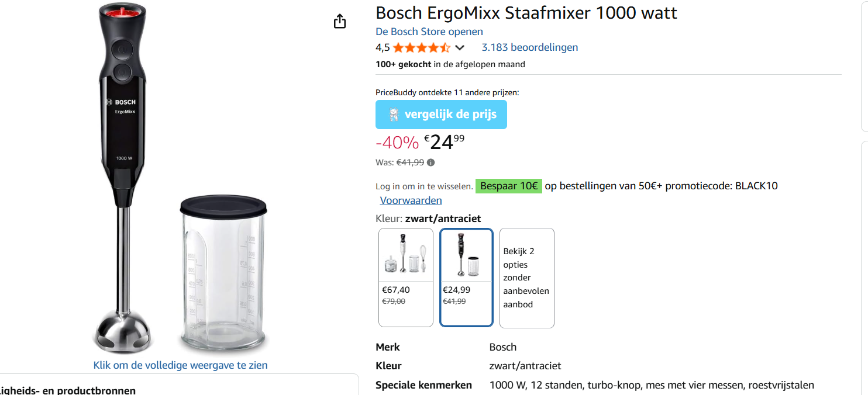
Task: Open 'Bekijk 2 opties zonder aanbevolen aanbod'
Action: [526, 277]
